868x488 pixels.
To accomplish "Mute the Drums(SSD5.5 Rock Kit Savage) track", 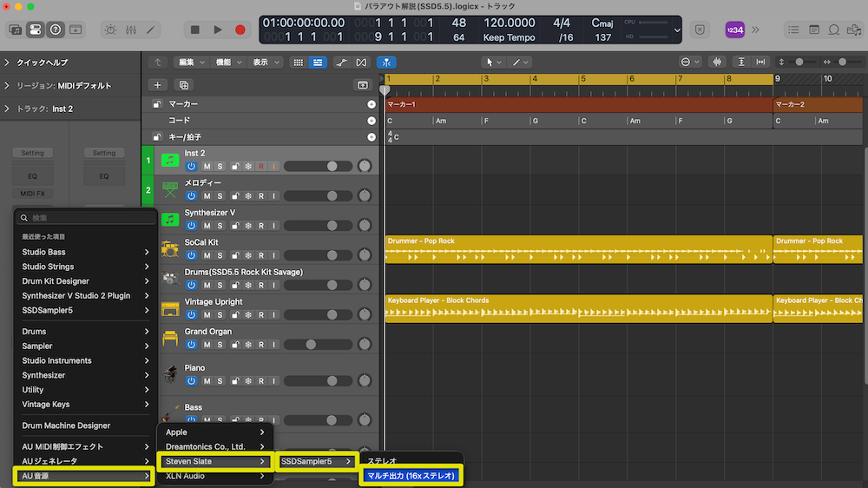I will click(x=207, y=286).
